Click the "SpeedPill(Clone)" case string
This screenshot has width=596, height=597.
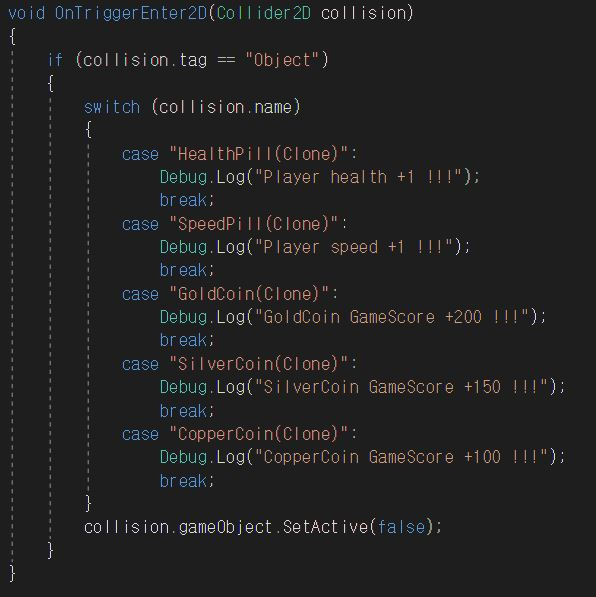pyautogui.click(x=254, y=224)
